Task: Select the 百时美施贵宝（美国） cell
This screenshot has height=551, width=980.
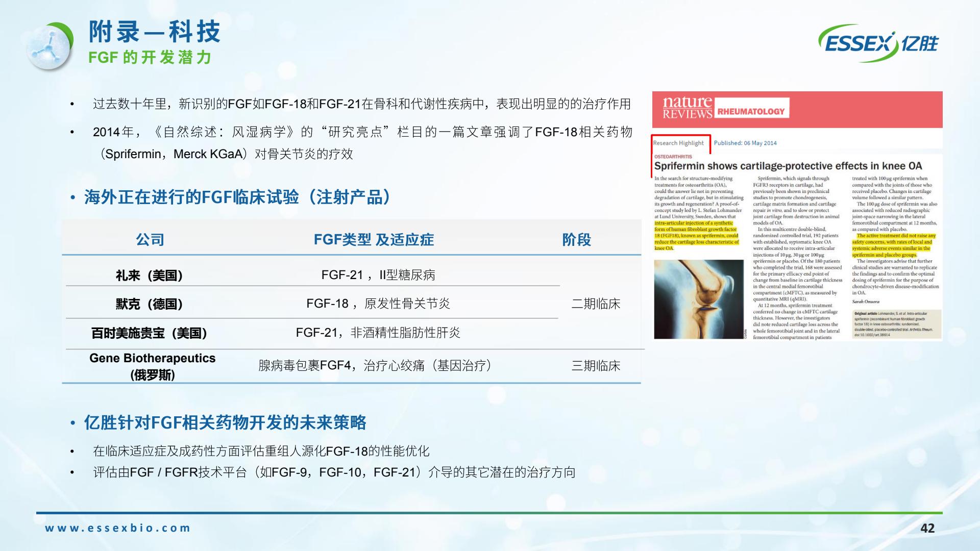Action: pyautogui.click(x=149, y=333)
